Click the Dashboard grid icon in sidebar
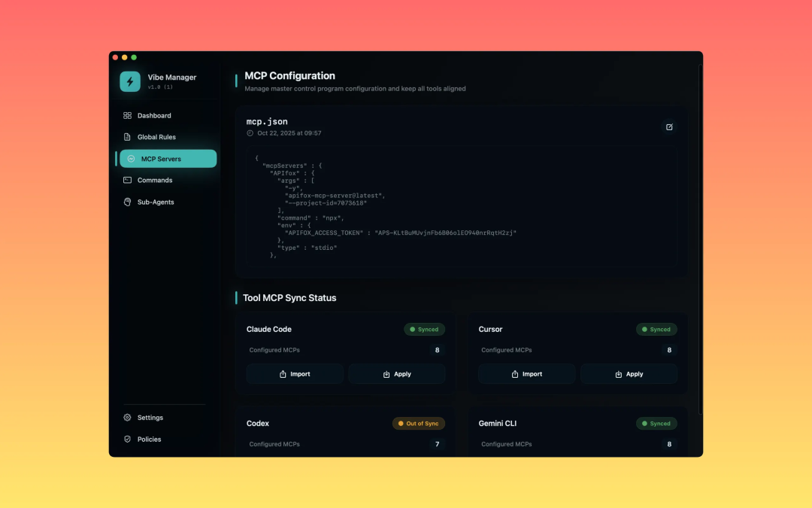The height and width of the screenshot is (508, 812). pyautogui.click(x=127, y=116)
